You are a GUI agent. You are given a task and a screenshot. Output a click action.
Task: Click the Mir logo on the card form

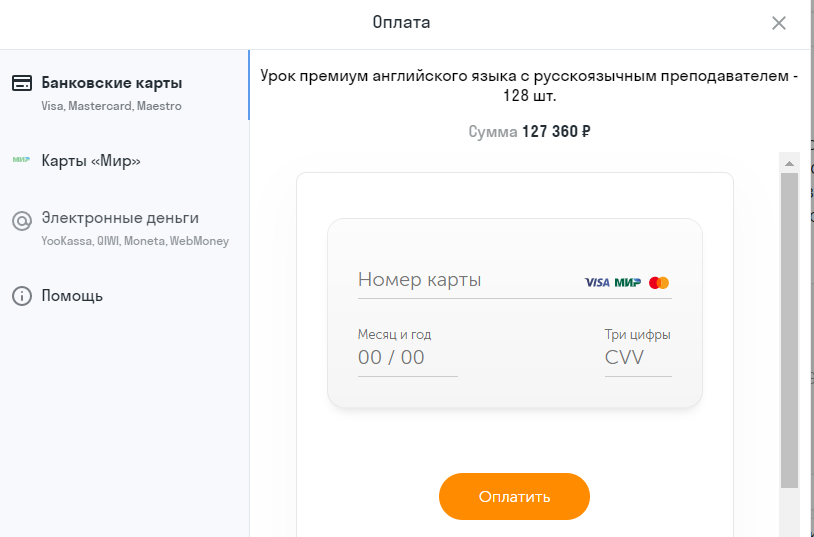click(628, 283)
